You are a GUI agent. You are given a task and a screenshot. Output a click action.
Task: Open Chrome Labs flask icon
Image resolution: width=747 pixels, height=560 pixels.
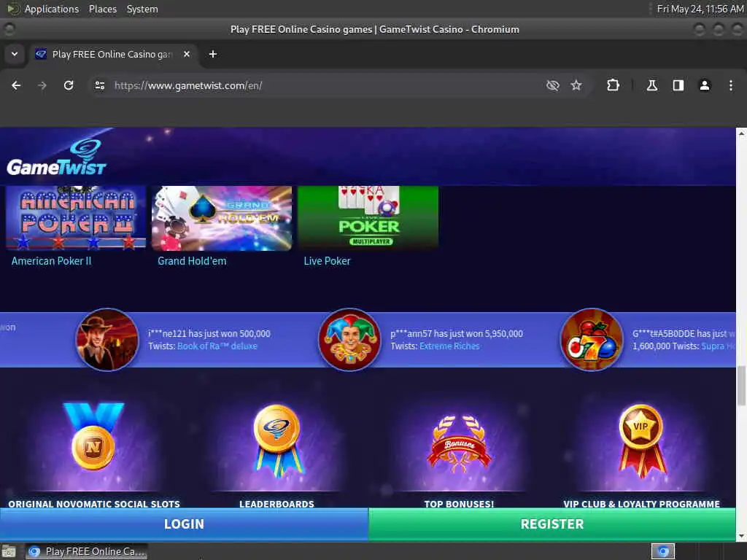651,85
